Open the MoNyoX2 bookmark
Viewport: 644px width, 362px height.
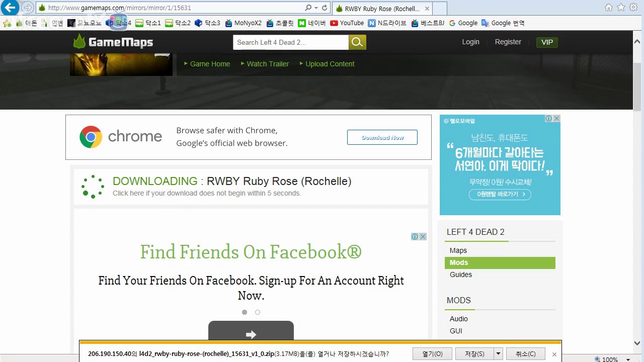pos(244,23)
